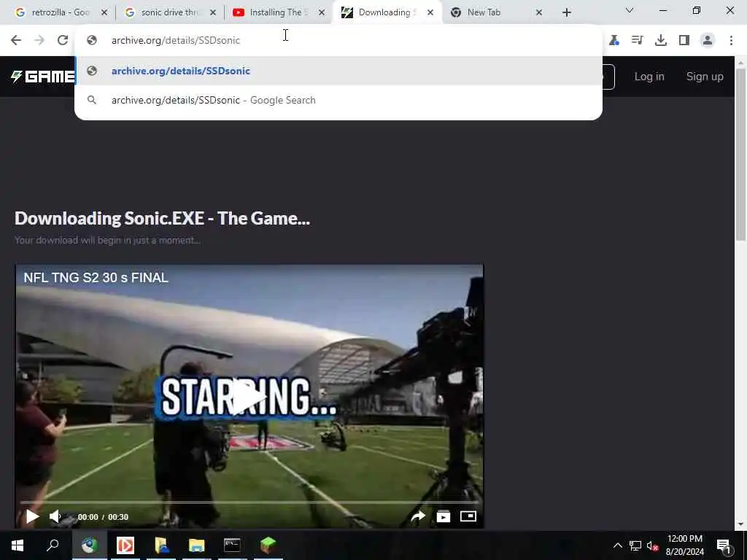The height and width of the screenshot is (560, 747).
Task: Close the retrozilla Google tab
Action: [104, 13]
